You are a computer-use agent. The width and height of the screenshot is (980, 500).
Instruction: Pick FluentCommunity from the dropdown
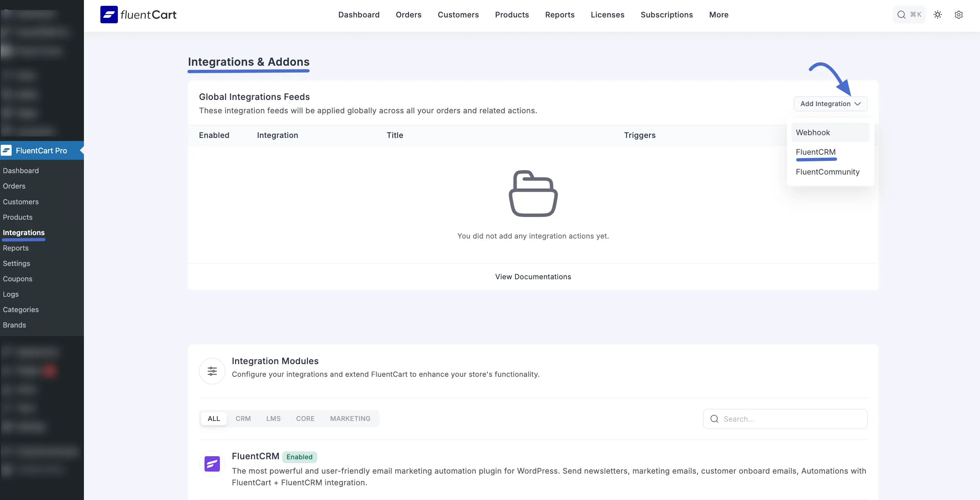[827, 172]
